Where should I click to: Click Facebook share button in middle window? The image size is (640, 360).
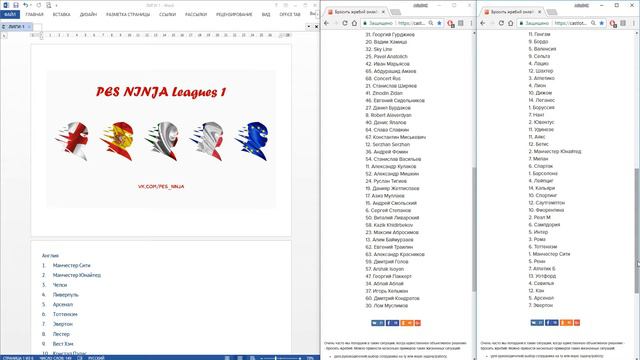click(392, 323)
